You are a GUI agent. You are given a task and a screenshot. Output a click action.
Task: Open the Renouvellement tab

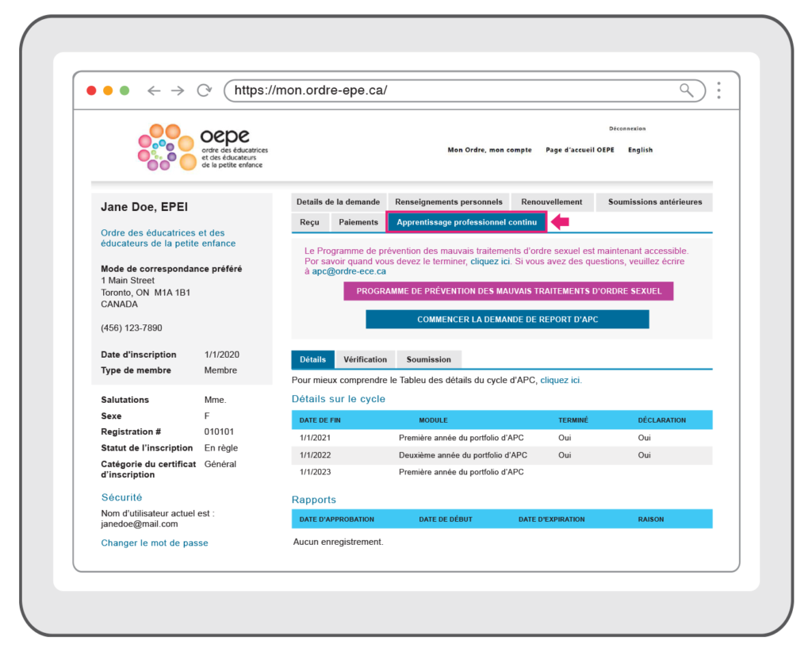click(x=552, y=202)
